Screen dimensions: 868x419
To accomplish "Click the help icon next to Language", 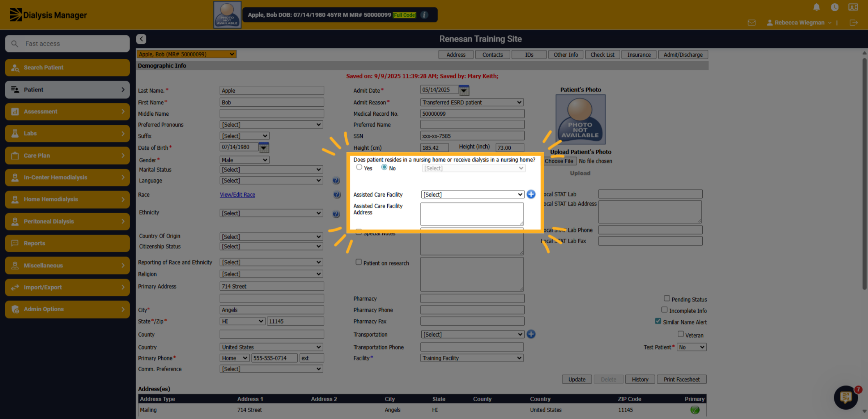I will [x=336, y=180].
